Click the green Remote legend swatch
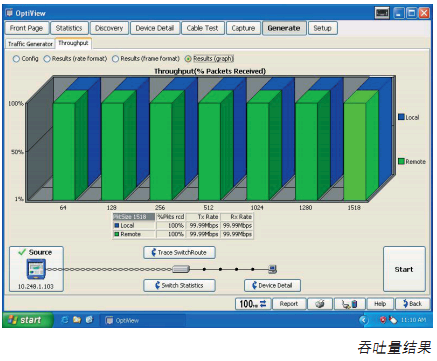The width and height of the screenshot is (437, 361). point(401,162)
